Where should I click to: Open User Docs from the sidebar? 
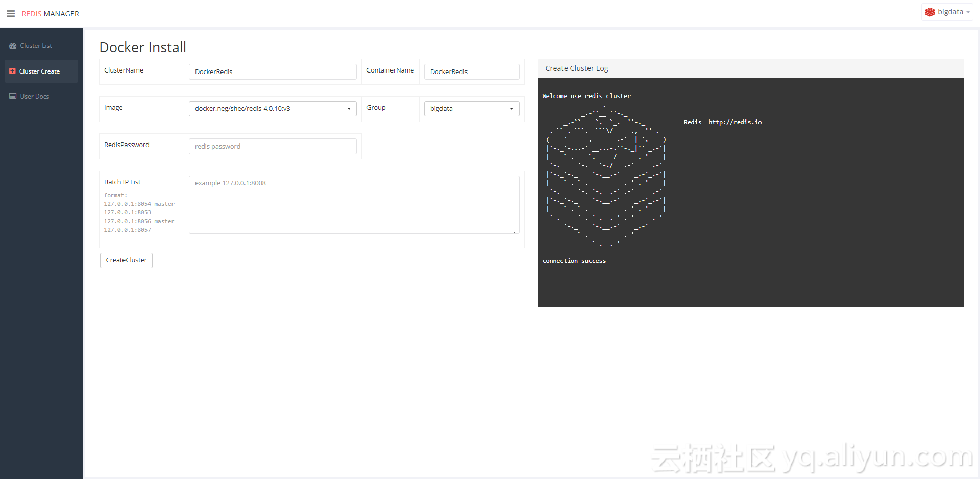pos(34,96)
